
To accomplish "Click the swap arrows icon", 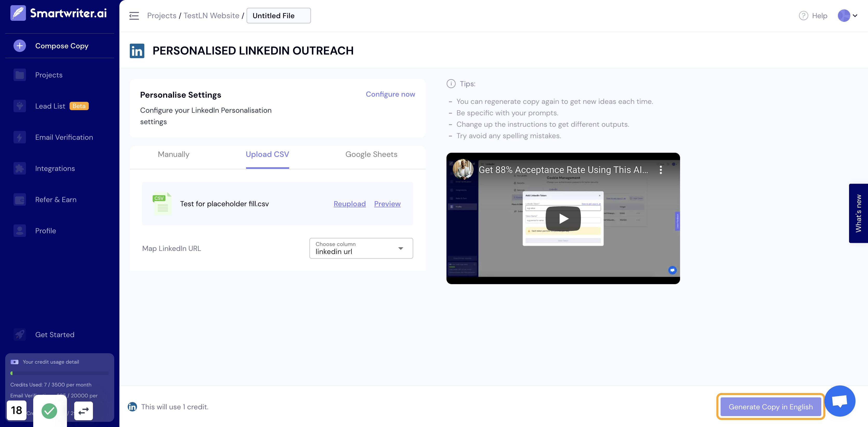I will (84, 411).
